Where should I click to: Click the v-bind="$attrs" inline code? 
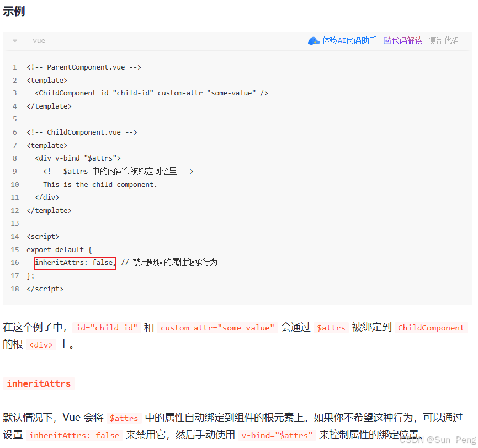[x=276, y=435]
